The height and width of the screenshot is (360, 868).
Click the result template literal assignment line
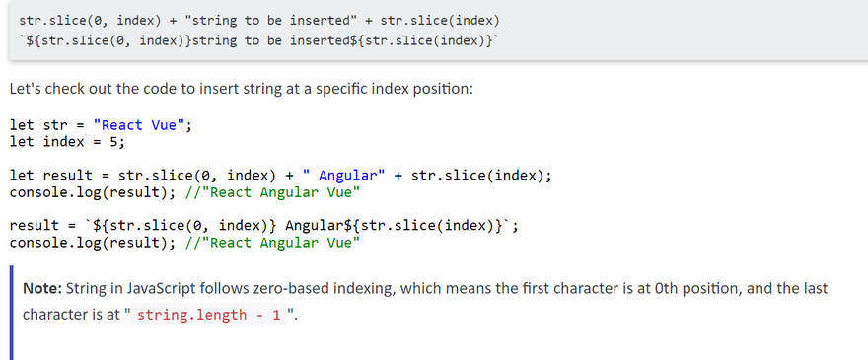(264, 226)
